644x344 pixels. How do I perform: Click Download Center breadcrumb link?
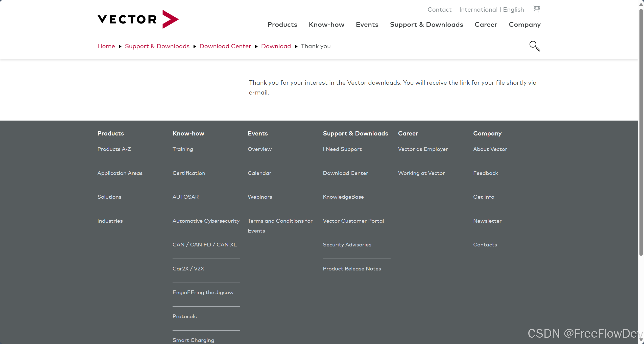[225, 46]
